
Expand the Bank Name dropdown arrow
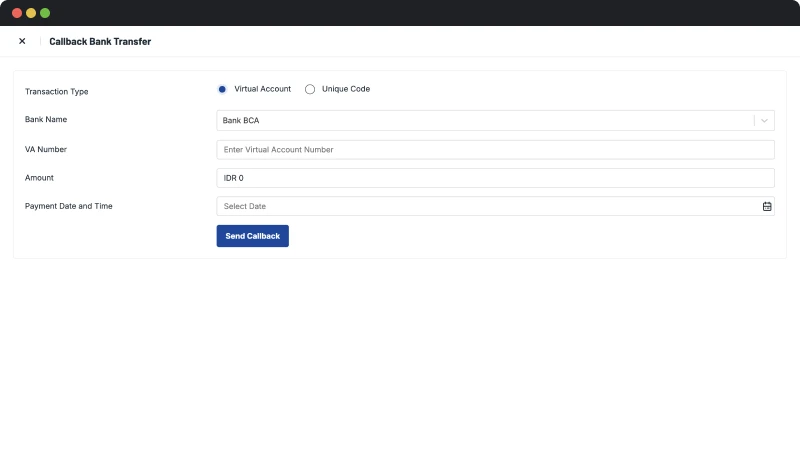(764, 121)
